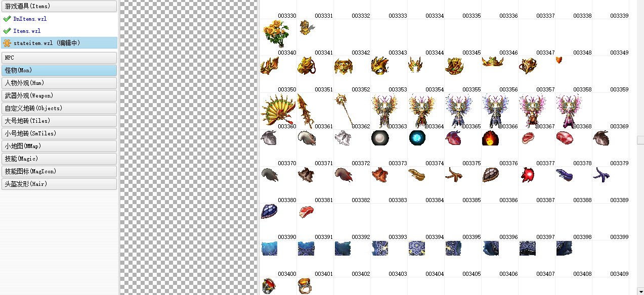This screenshot has width=644, height=295.
Task: Click the sprite list vertical scrollbar thumb
Action: (x=640, y=140)
